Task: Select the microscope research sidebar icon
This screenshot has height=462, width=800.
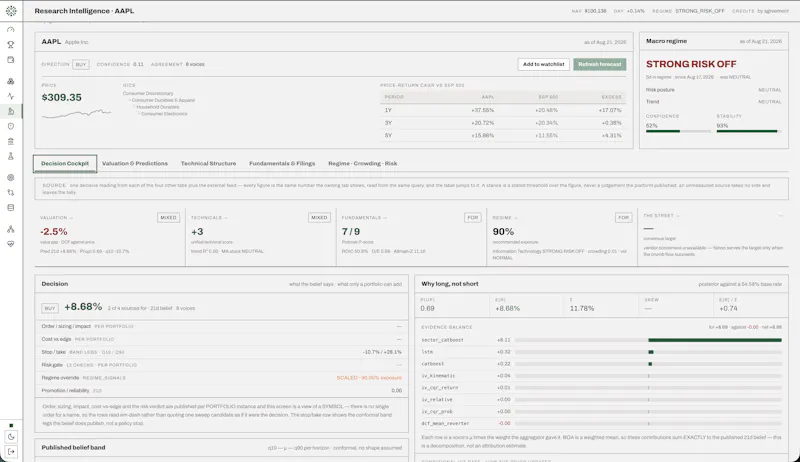Action: (x=11, y=111)
